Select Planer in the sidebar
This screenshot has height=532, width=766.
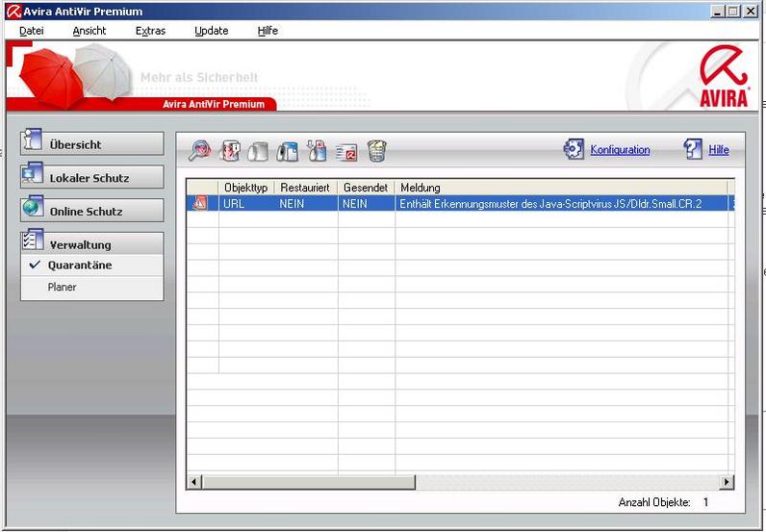pos(62,288)
